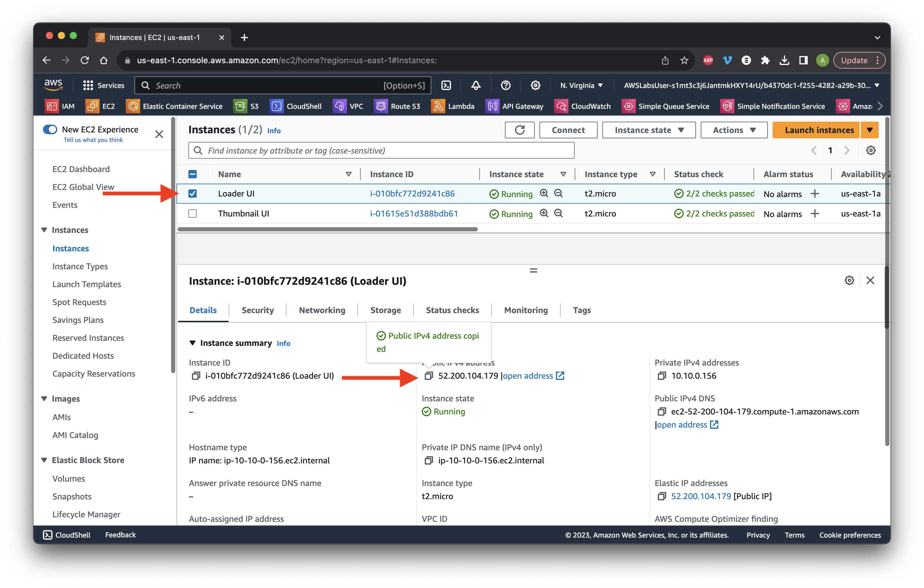Switch to the Monitoring tab

526,310
